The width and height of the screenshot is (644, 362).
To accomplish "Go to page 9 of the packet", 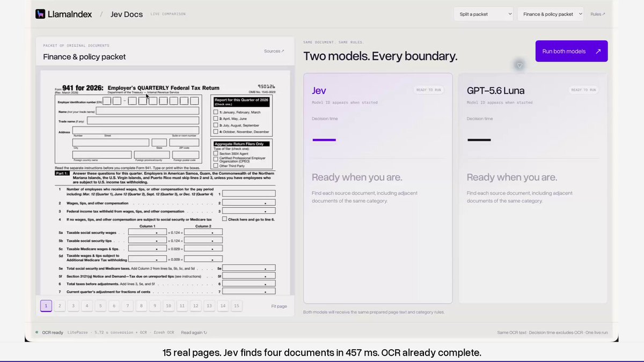I will [x=155, y=306].
